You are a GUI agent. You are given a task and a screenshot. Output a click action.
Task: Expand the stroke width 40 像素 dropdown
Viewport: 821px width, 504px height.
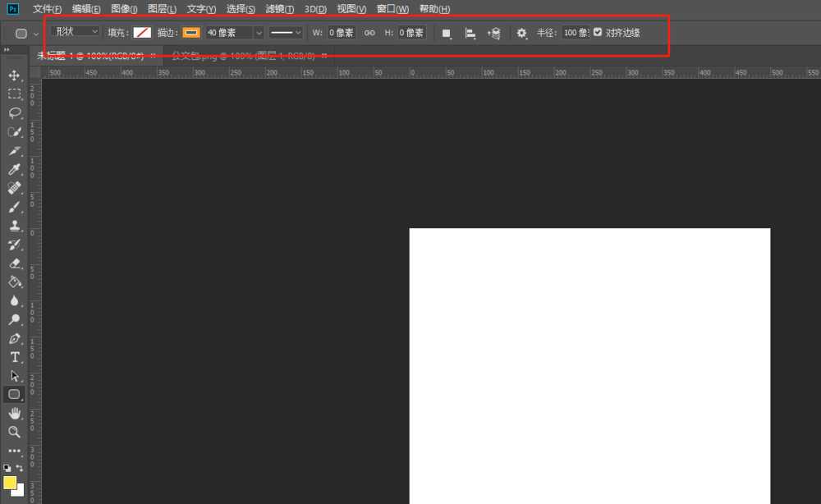click(259, 33)
